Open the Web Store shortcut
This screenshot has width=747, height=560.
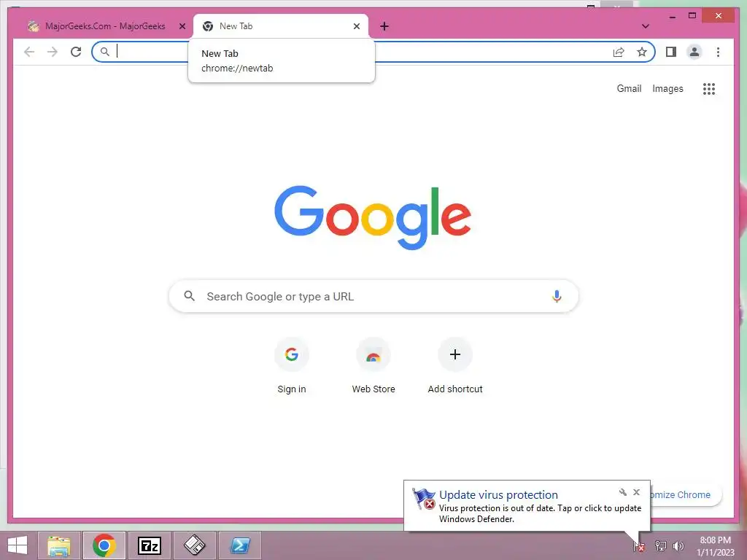point(373,366)
